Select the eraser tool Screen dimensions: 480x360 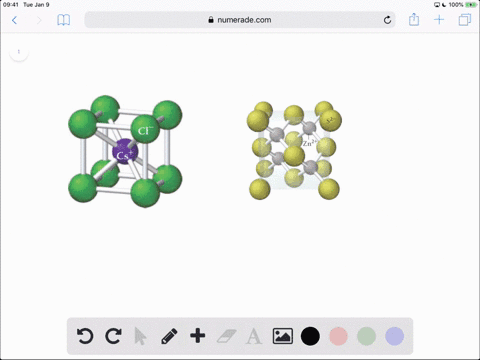pyautogui.click(x=226, y=336)
